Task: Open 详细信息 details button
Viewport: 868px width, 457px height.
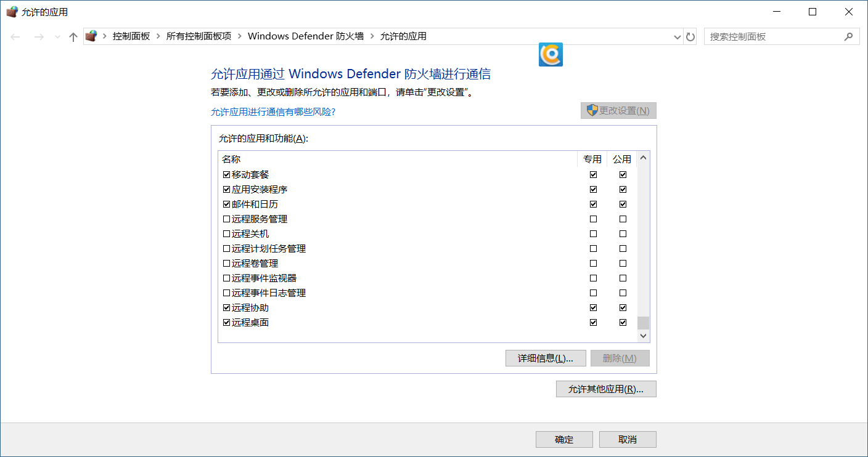Action: click(x=546, y=358)
